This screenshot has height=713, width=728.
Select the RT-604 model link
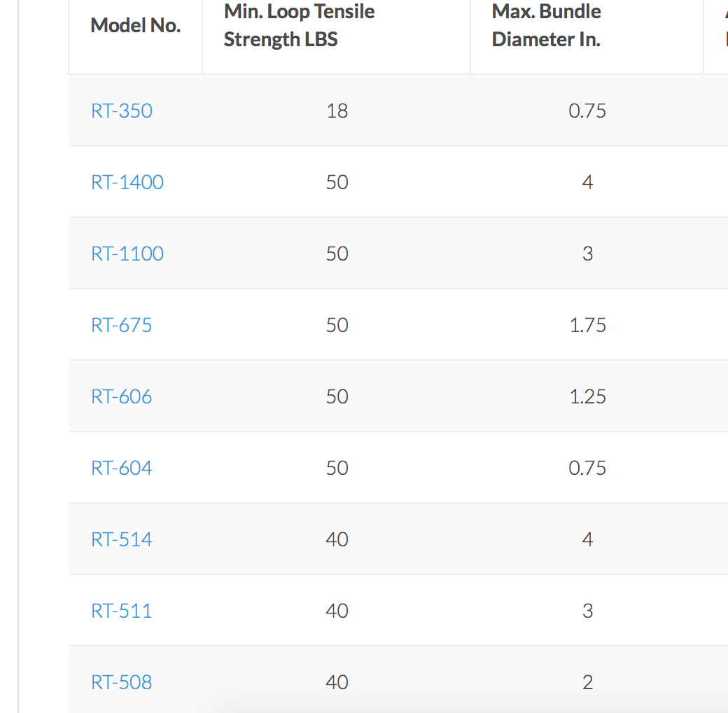pyautogui.click(x=122, y=468)
